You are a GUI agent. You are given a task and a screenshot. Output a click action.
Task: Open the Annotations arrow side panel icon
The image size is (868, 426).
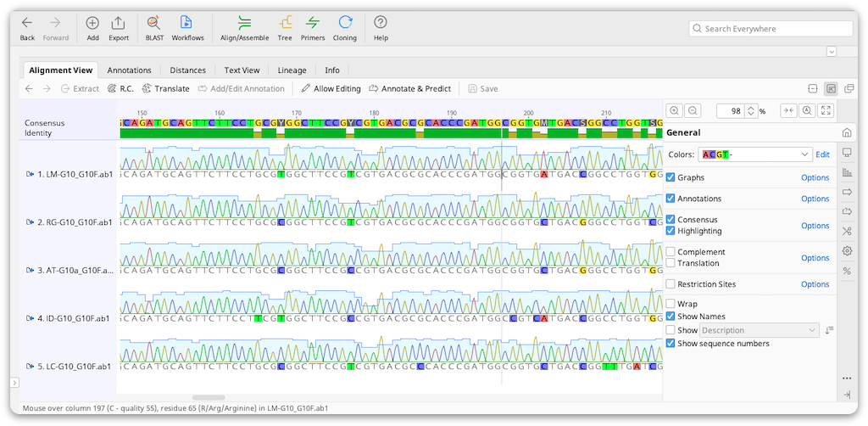point(847,192)
